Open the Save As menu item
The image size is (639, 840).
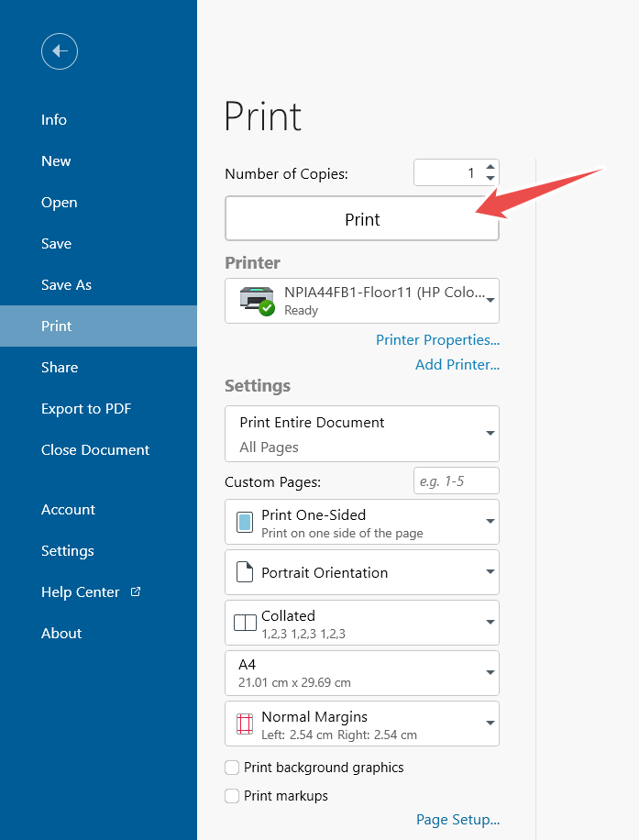pos(66,285)
